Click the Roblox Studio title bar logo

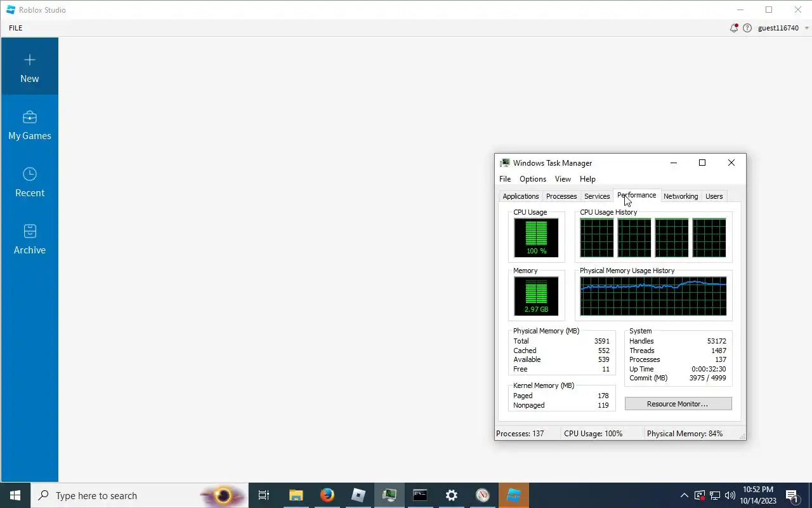click(11, 10)
